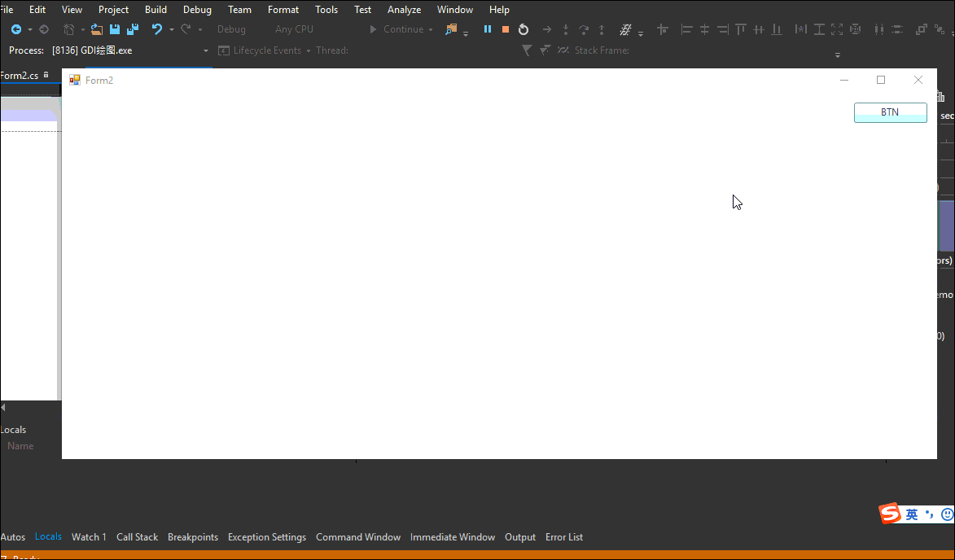Click the BTN button on Form2
The height and width of the screenshot is (560, 955).
(890, 112)
